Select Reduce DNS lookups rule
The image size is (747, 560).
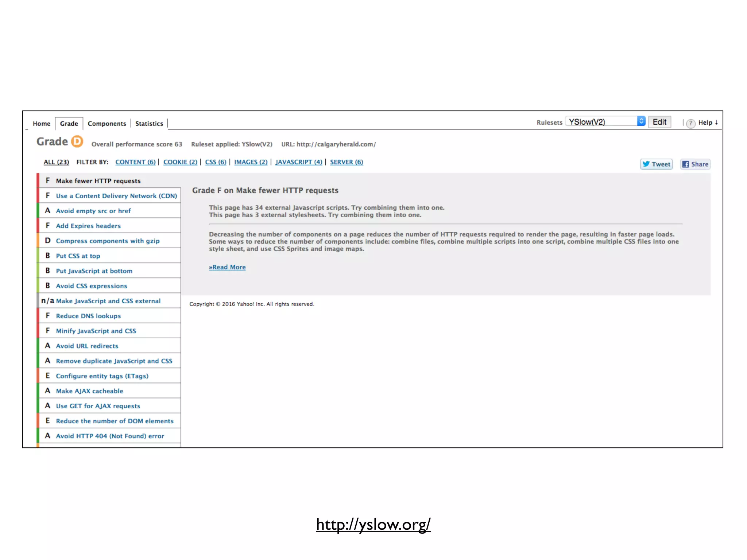click(109, 316)
